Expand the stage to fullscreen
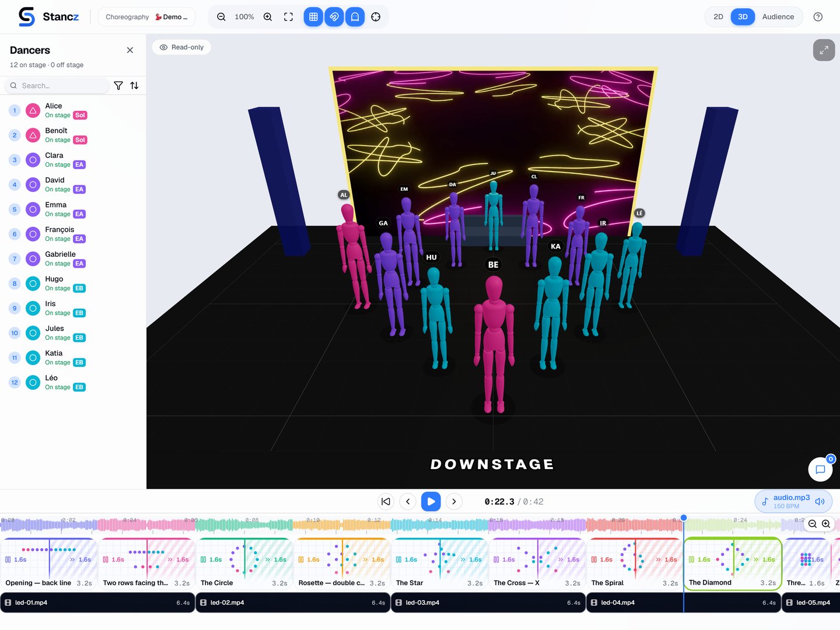Viewport: 840px width, 630px height. pyautogui.click(x=824, y=50)
